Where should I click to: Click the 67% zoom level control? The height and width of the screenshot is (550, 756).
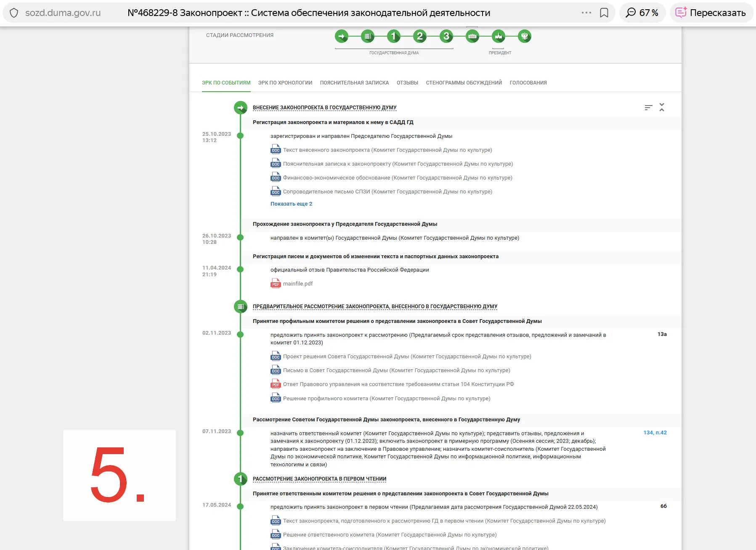pos(642,13)
